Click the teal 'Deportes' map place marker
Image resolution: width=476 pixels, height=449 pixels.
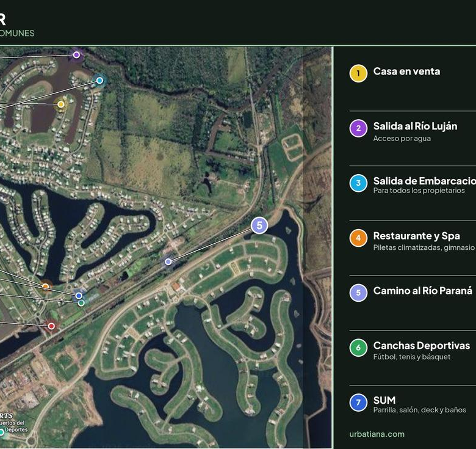coord(1,432)
